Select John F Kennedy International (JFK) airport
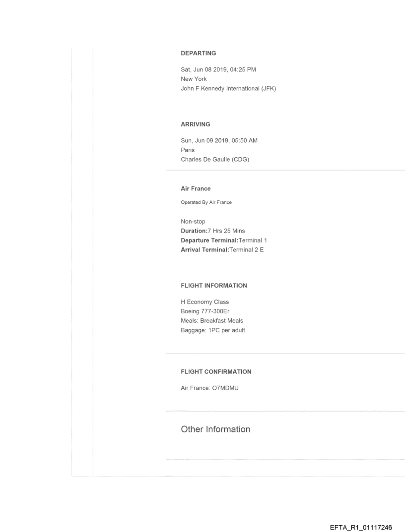Screen dimensions: 405x532 228,89
